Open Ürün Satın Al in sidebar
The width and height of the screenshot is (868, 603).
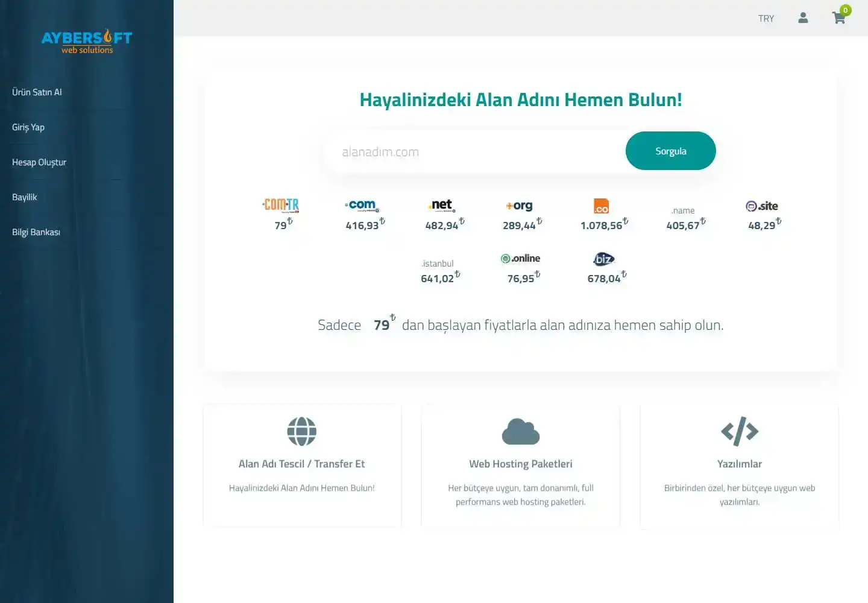(x=37, y=92)
